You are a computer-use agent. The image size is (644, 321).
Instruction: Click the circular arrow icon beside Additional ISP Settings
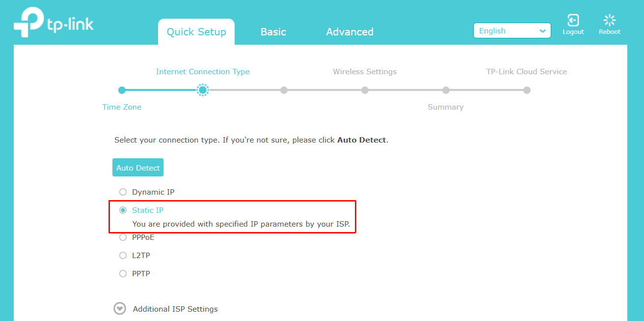click(120, 308)
